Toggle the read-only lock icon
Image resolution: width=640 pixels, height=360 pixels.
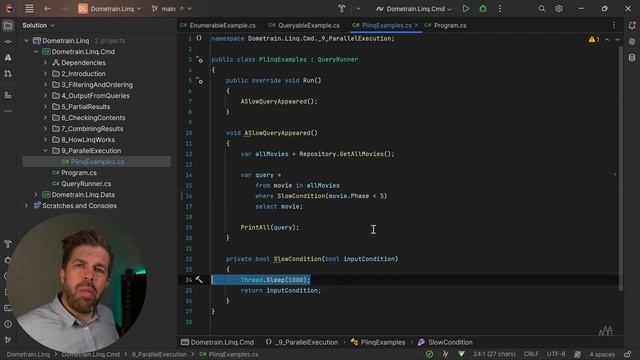click(x=628, y=354)
